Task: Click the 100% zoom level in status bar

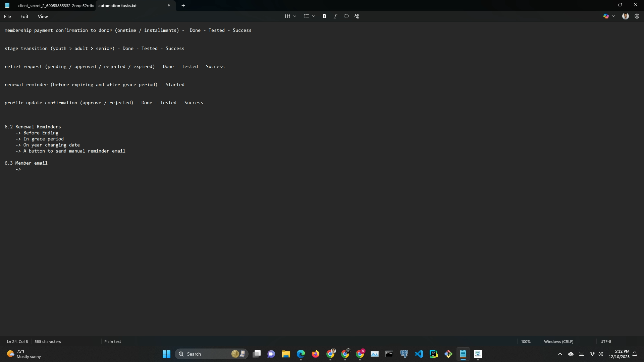Action: click(x=526, y=342)
